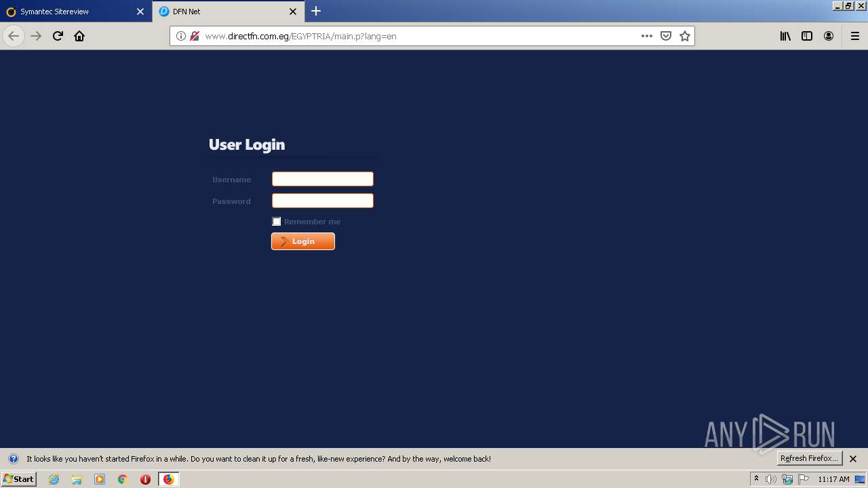Save page to Pocket
The height and width of the screenshot is (488, 868).
[666, 36]
